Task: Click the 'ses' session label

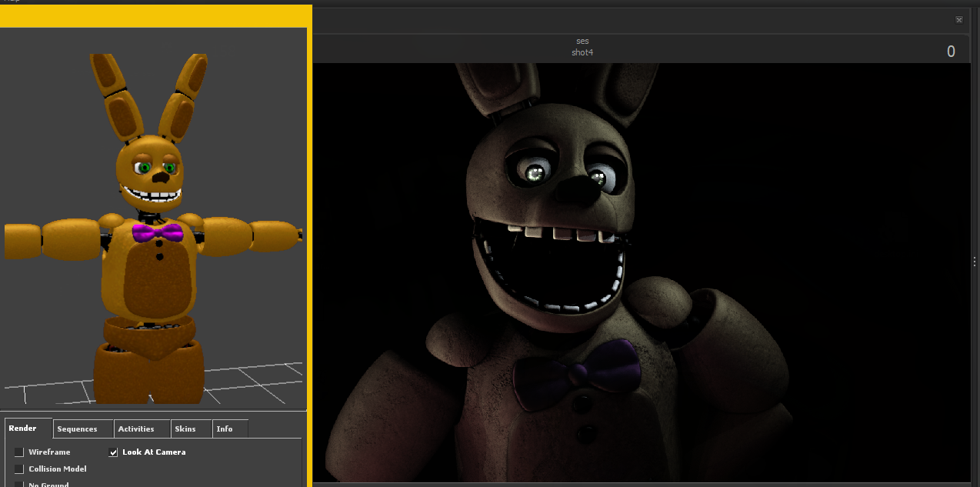Action: [582, 42]
